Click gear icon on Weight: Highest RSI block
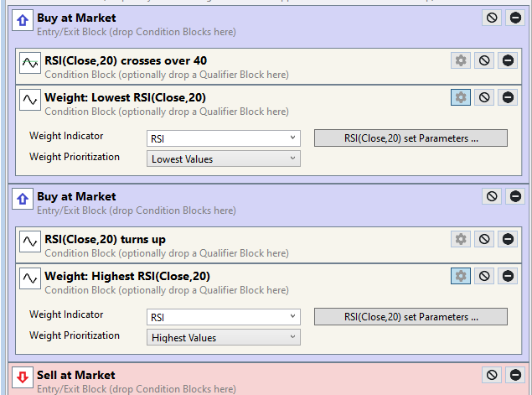Viewport: 532px width, 395px height. (460, 276)
